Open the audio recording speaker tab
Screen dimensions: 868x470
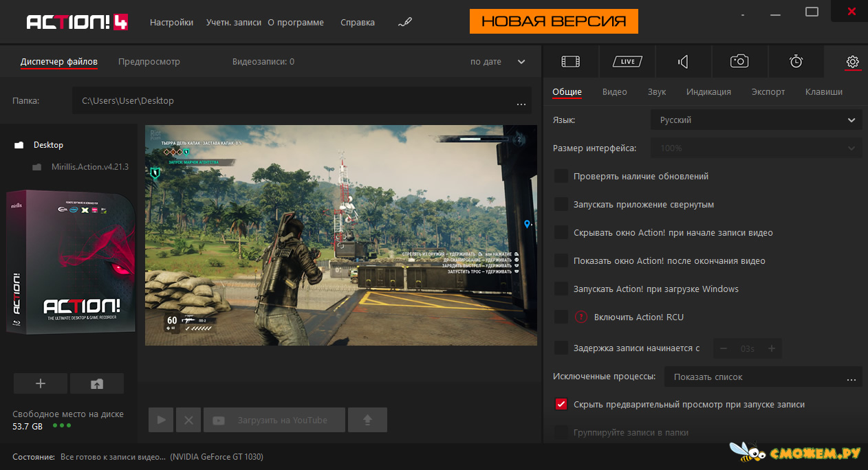[683, 61]
